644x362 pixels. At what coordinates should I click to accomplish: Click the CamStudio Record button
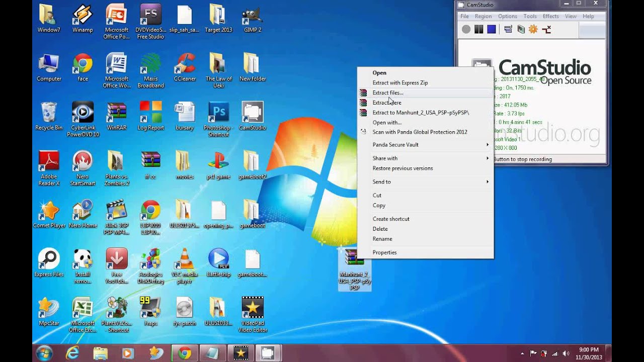click(466, 30)
